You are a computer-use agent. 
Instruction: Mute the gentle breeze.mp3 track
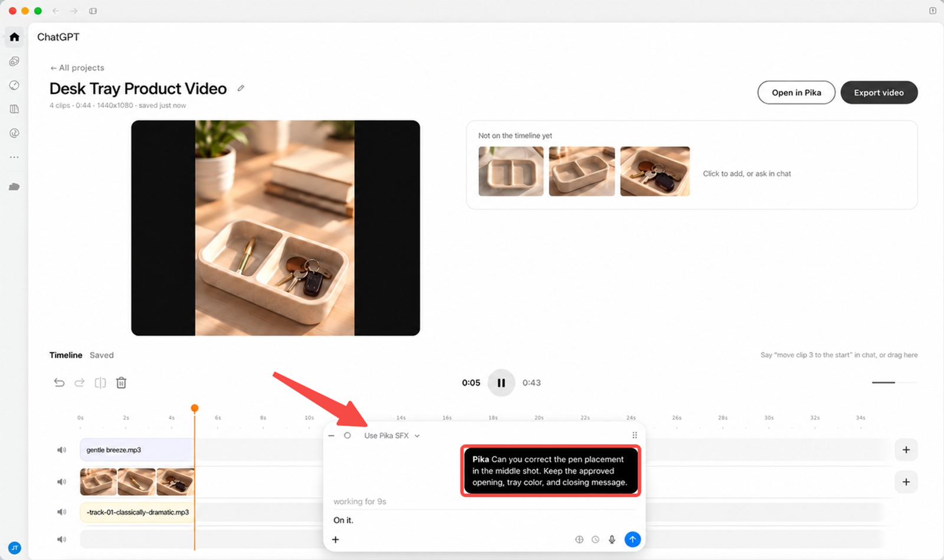click(61, 450)
